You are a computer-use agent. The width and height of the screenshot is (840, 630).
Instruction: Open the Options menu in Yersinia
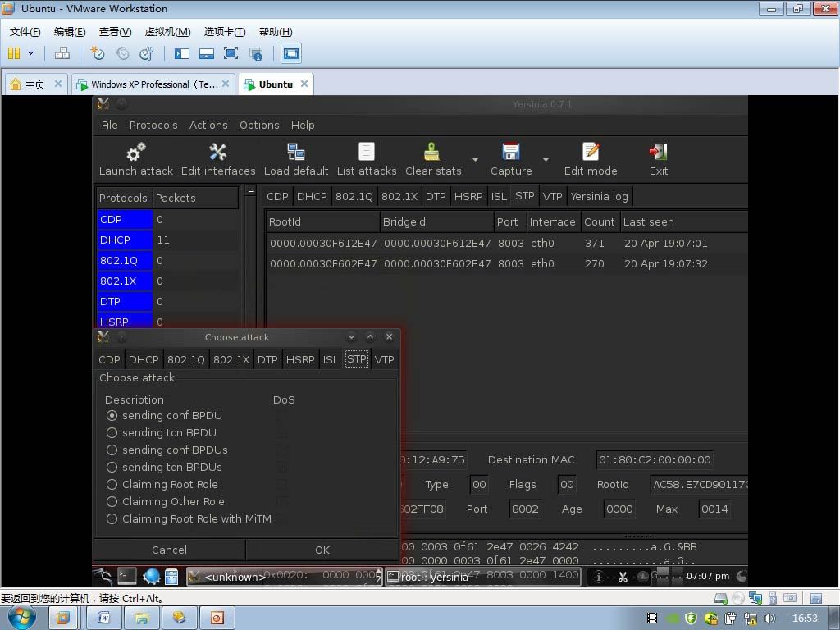(x=259, y=125)
